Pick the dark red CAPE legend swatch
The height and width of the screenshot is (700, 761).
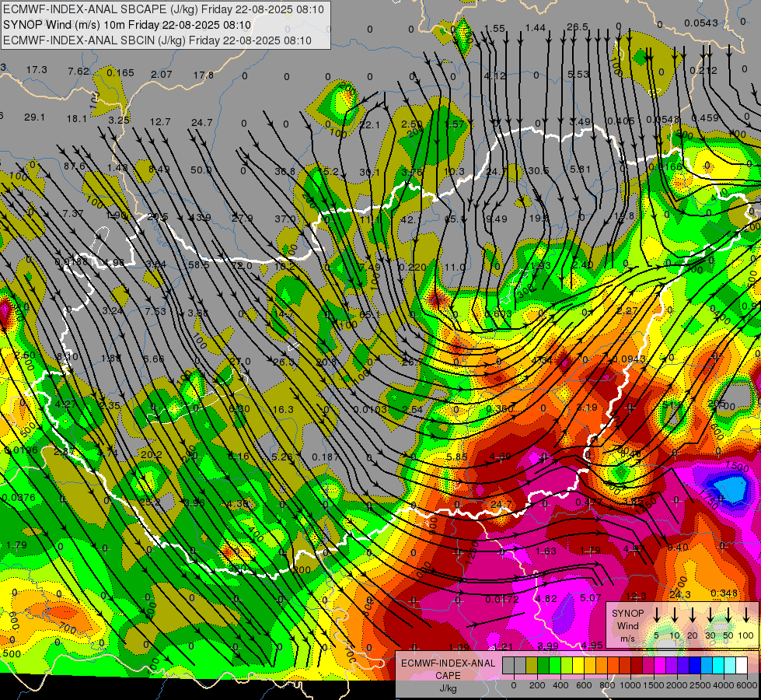pyautogui.click(x=637, y=666)
